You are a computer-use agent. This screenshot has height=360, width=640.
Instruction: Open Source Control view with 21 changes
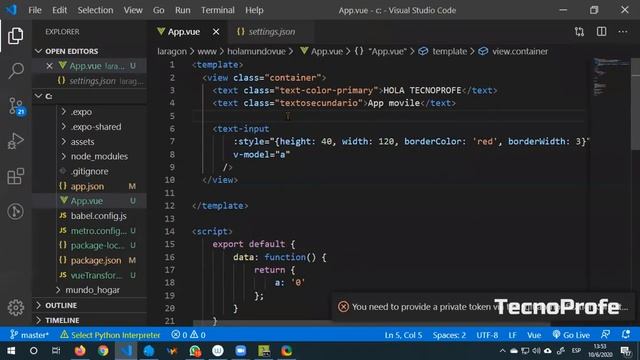(16, 106)
